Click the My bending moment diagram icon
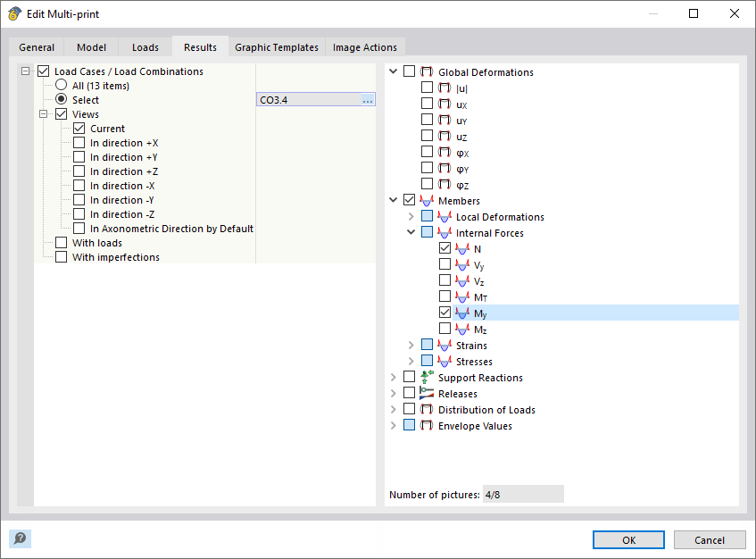The width and height of the screenshot is (756, 559). pyautogui.click(x=461, y=313)
